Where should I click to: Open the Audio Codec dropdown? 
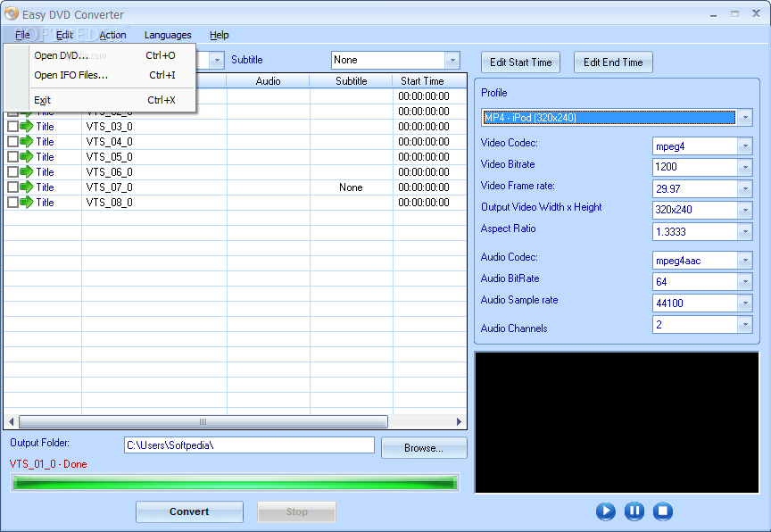click(x=745, y=260)
